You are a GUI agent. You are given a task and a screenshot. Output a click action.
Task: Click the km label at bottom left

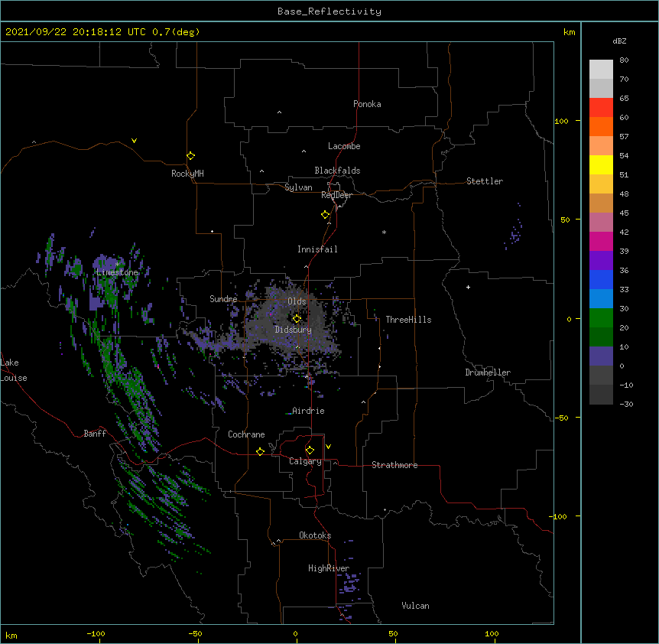coord(11,636)
